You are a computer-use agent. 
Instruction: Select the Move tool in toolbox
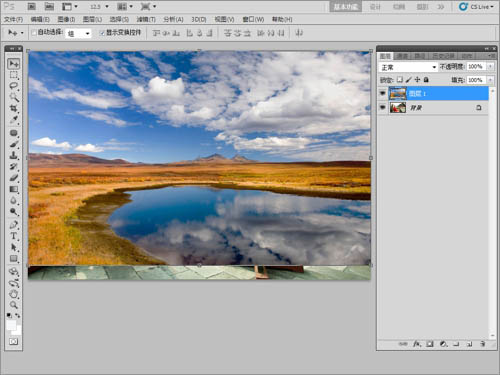(14, 63)
